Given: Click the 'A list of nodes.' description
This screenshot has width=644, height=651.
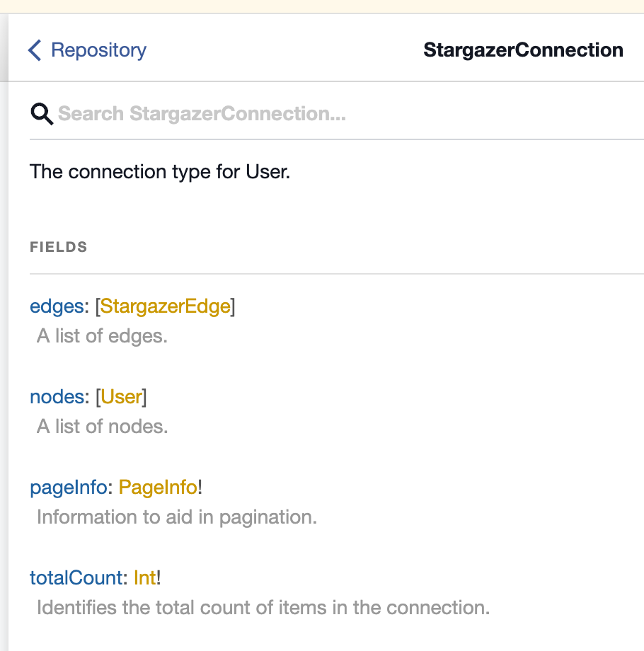Looking at the screenshot, I should point(103,427).
